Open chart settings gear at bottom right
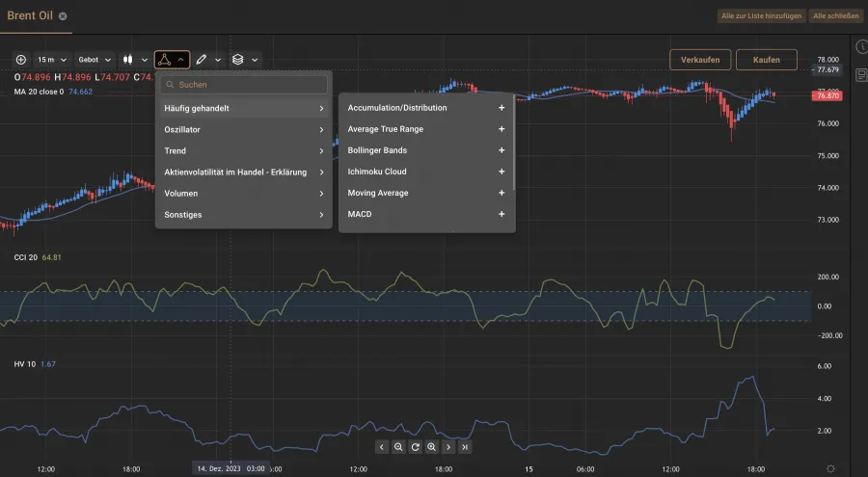 pyautogui.click(x=830, y=468)
